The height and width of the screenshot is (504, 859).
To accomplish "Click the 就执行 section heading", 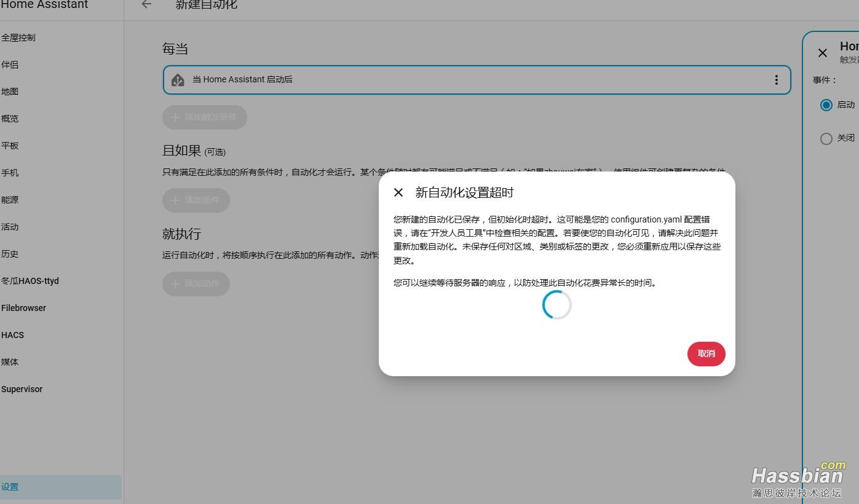I will click(x=181, y=234).
